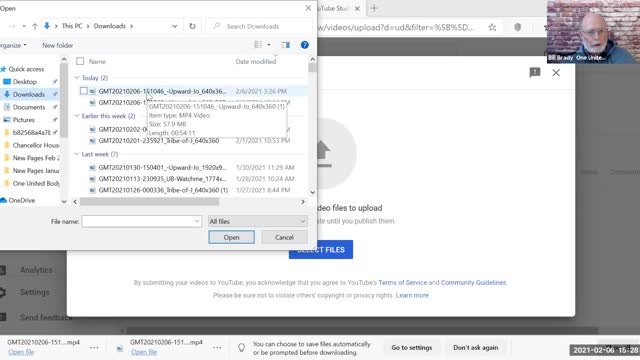Screen dimensions: 640x360
Task: Open the Learn more link
Action: point(412,295)
